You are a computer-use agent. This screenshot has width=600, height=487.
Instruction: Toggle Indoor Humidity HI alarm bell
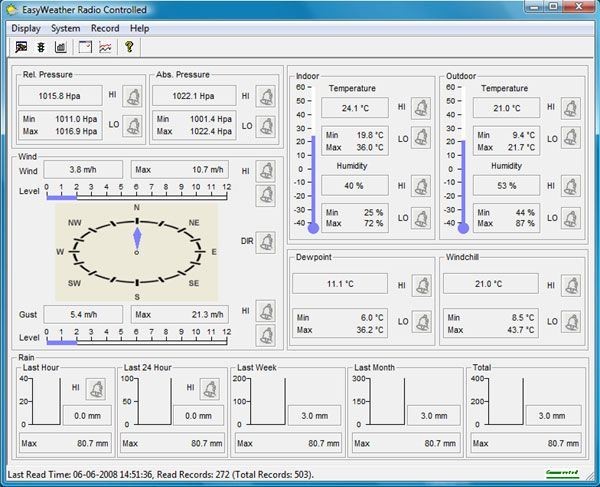421,186
